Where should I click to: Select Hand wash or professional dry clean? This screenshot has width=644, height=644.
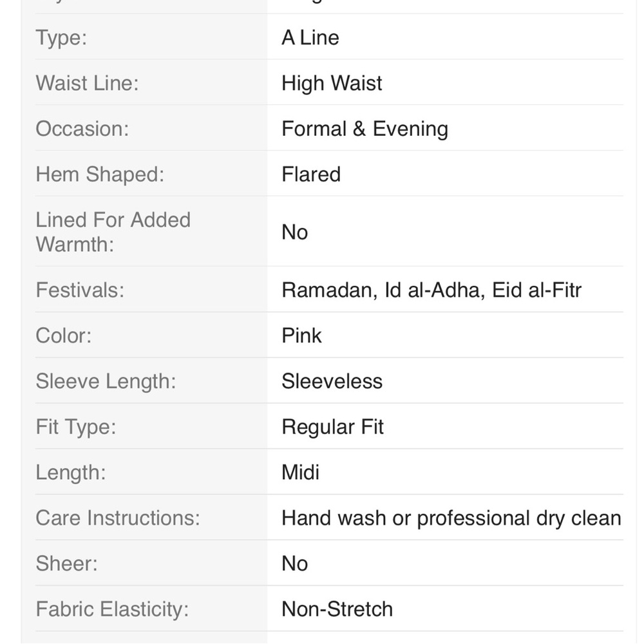(x=451, y=518)
